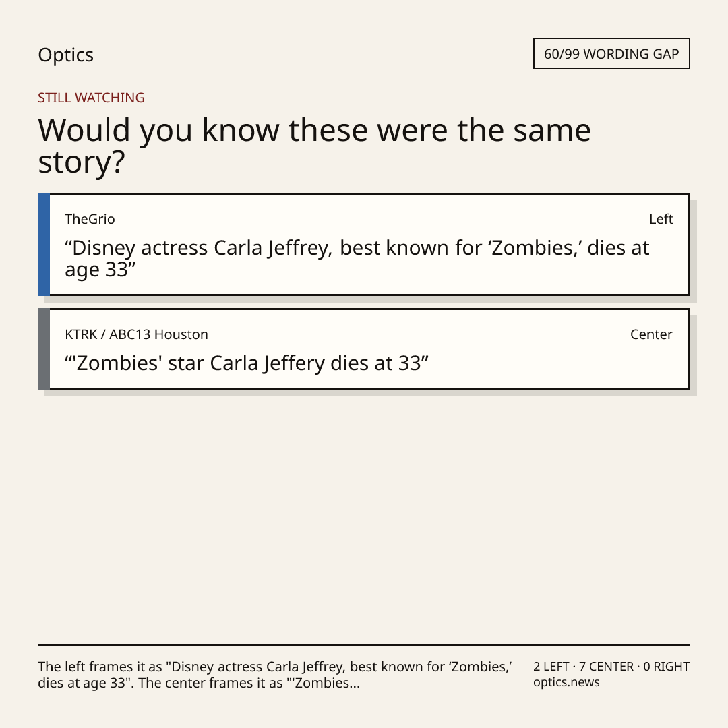Screen dimensions: 728x728
Task: Click the Optics logo text
Action: [65, 55]
